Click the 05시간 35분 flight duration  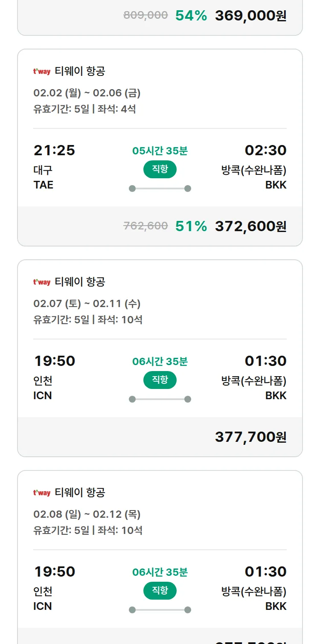click(160, 151)
